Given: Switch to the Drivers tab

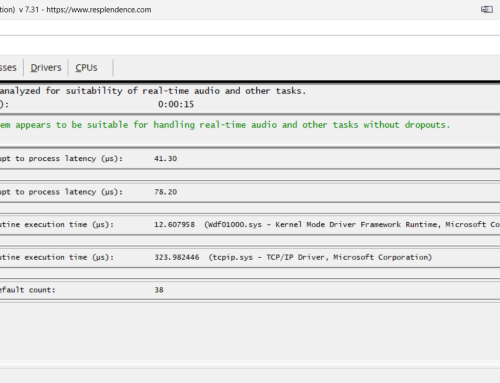Looking at the screenshot, I should point(46,68).
